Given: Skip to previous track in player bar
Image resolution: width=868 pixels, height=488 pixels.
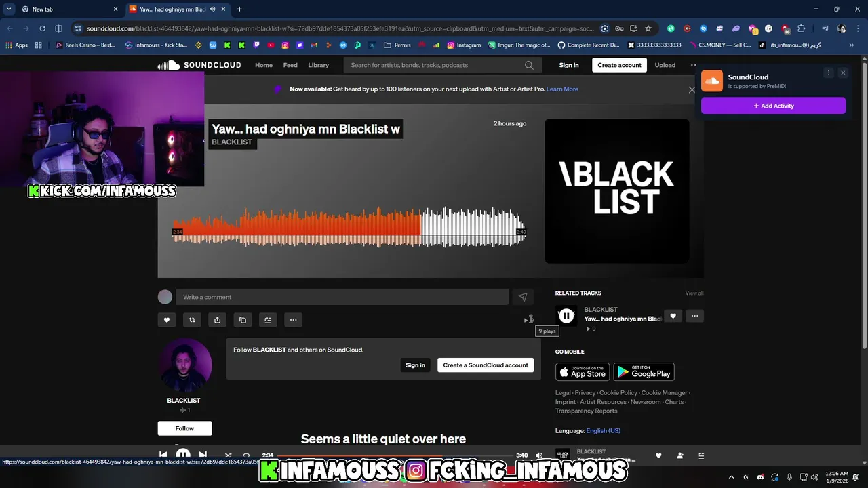Looking at the screenshot, I should pyautogui.click(x=163, y=455).
